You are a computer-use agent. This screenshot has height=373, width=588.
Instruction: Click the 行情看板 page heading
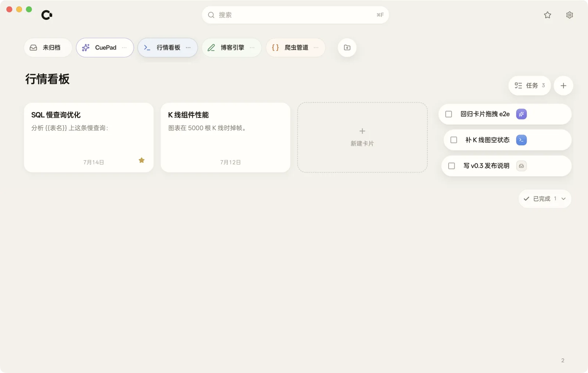47,79
